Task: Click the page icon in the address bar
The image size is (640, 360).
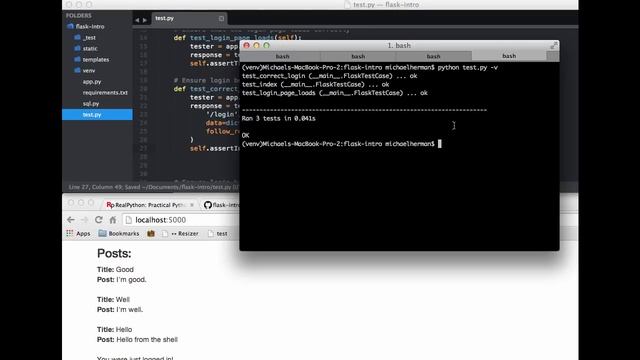Action: pos(129,220)
